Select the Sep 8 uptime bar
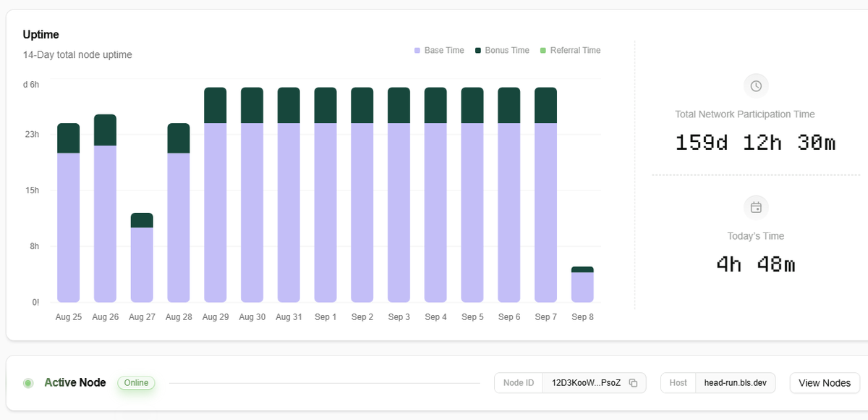868x420 pixels. (582, 285)
